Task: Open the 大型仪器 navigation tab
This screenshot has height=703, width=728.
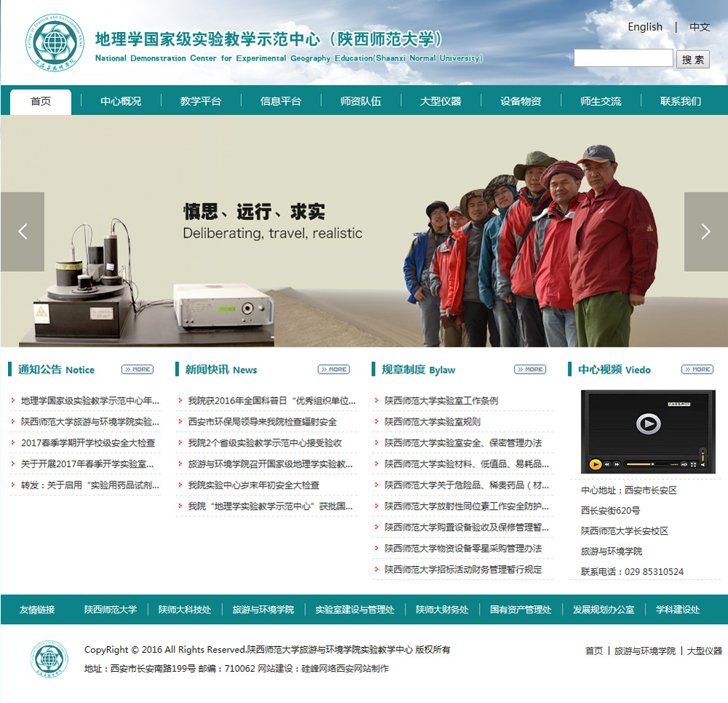Action: point(440,101)
